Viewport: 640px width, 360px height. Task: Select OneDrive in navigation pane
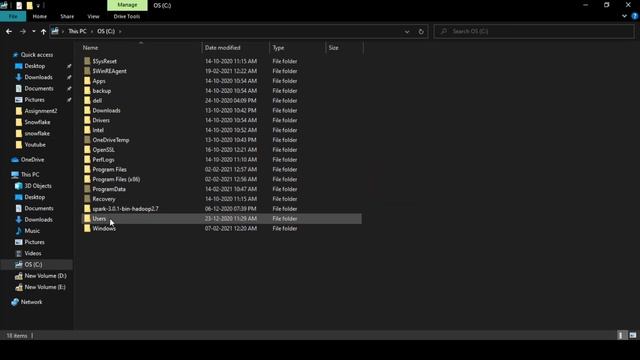pyautogui.click(x=32, y=160)
